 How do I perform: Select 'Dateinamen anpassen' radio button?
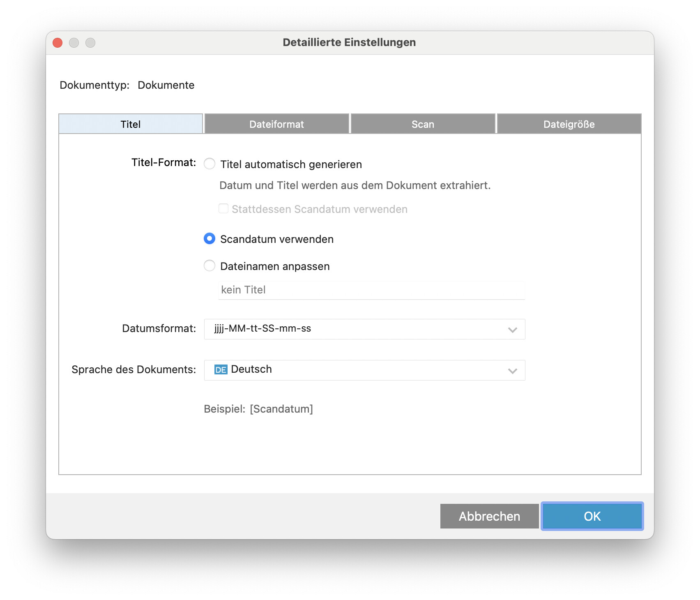pos(210,266)
